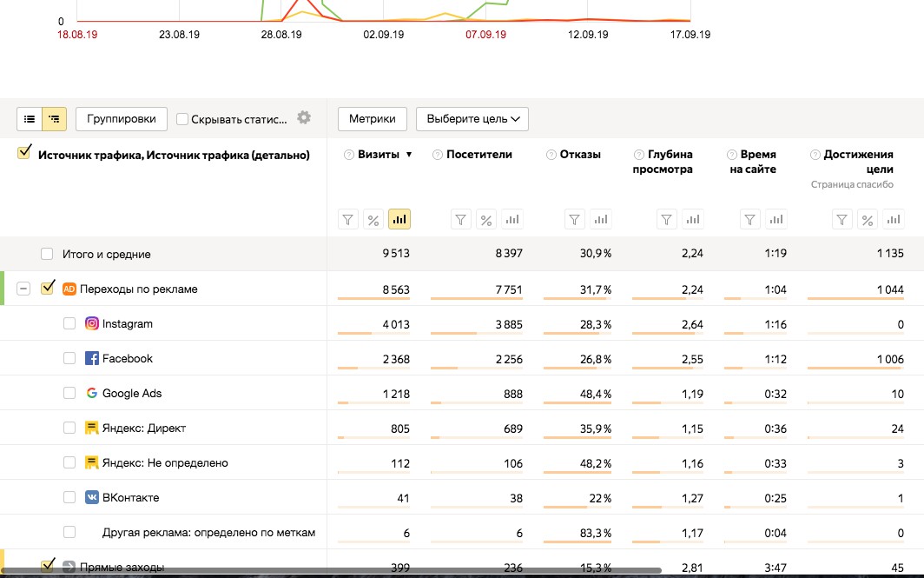Image resolution: width=924 pixels, height=578 pixels.
Task: Switch to tree list view
Action: tap(54, 119)
